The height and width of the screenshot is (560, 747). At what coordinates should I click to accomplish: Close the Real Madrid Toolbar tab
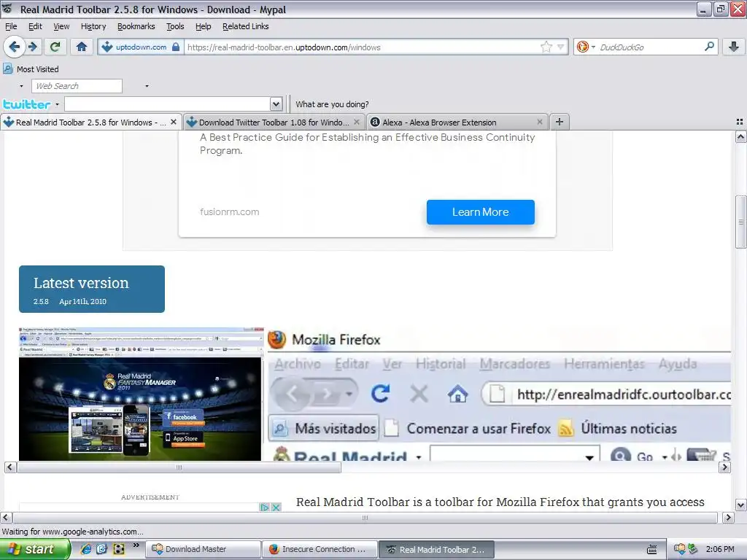174,122
